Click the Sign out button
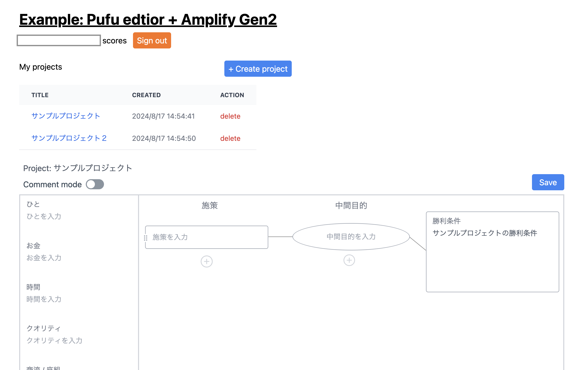Viewport: 588px width, 370px height. click(152, 40)
